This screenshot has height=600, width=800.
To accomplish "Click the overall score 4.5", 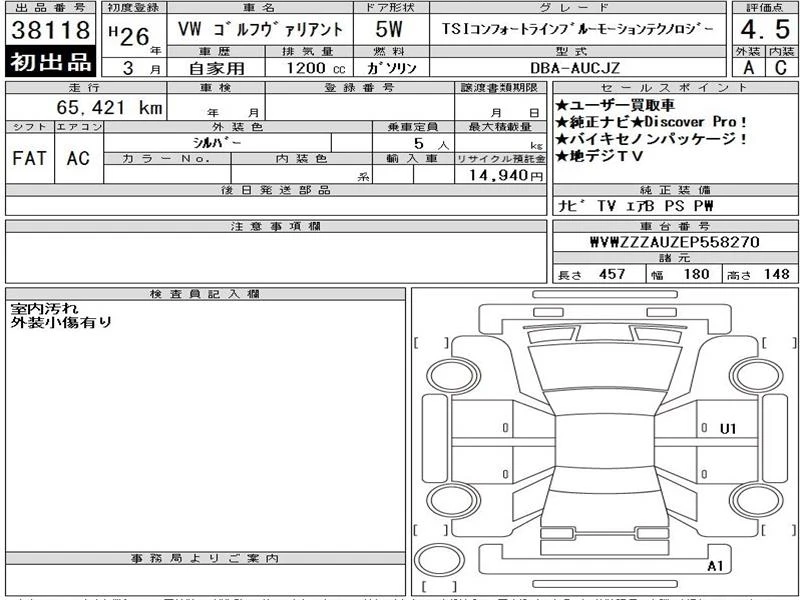I will pos(765,30).
